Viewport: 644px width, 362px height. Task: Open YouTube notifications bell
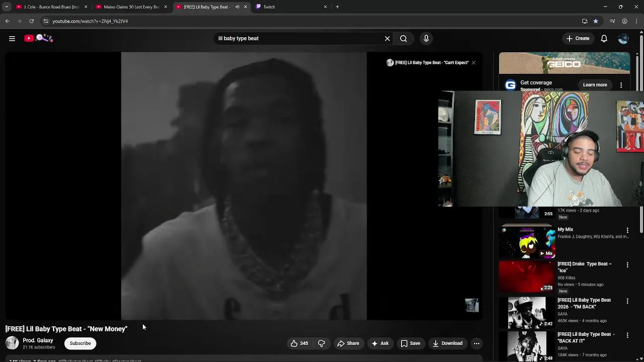(x=604, y=38)
